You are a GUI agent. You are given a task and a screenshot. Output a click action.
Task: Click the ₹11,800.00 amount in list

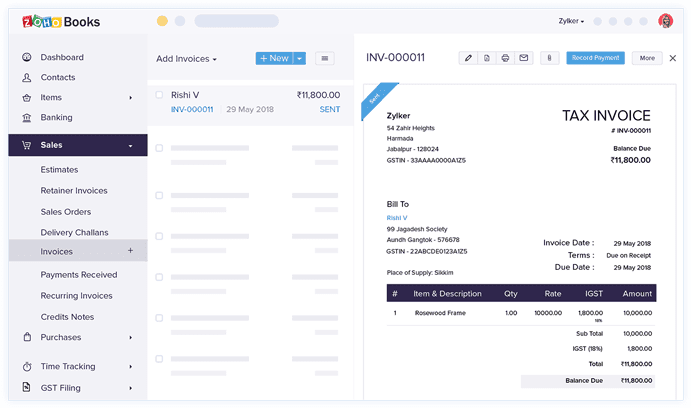(318, 95)
